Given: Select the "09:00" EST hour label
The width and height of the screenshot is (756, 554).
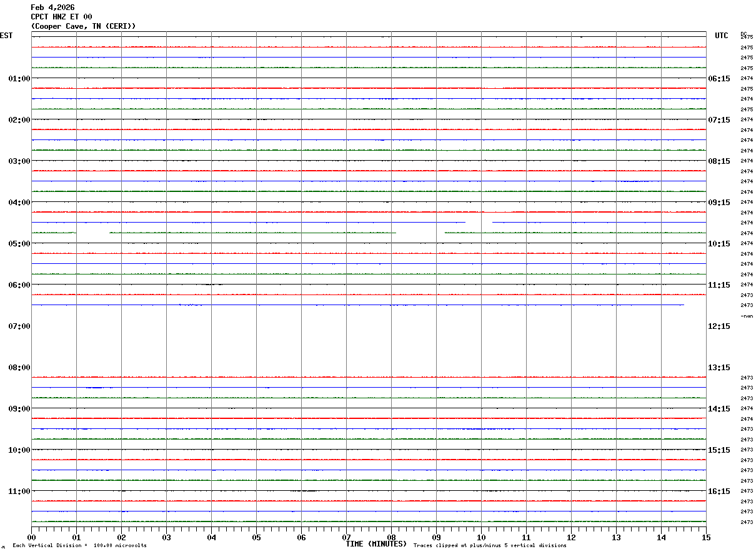Looking at the screenshot, I should [19, 409].
